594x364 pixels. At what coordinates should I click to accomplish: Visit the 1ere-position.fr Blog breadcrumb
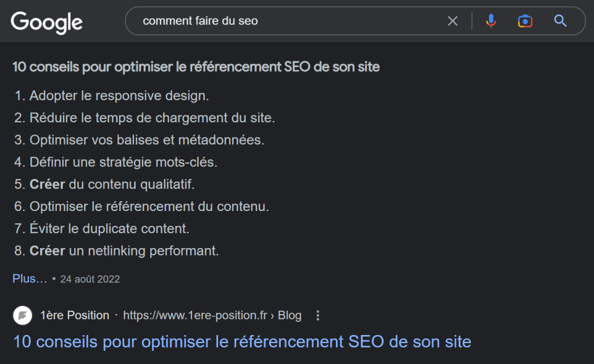pos(212,315)
